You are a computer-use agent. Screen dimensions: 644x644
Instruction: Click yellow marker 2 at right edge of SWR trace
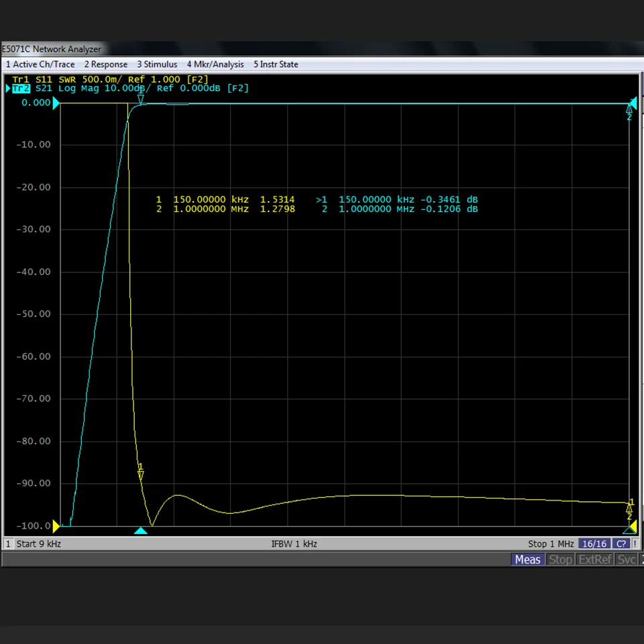click(x=629, y=512)
